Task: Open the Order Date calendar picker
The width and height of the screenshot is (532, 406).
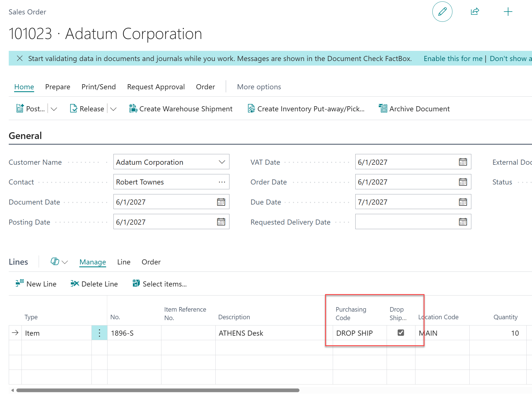Action: pyautogui.click(x=463, y=182)
